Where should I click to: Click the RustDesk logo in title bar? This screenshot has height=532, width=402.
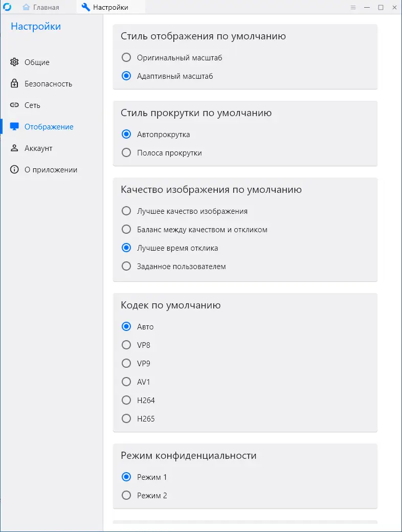[8, 7]
